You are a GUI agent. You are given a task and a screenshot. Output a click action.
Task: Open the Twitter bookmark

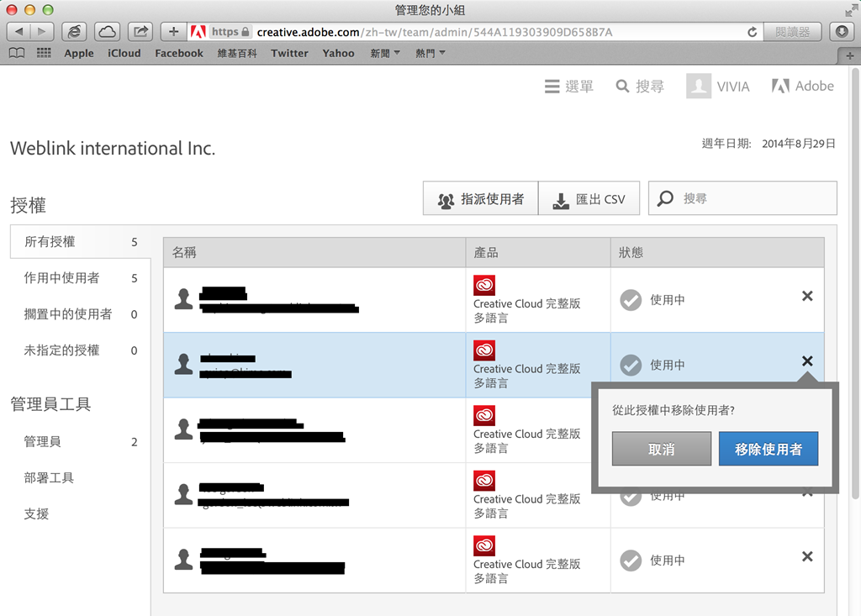(x=289, y=53)
